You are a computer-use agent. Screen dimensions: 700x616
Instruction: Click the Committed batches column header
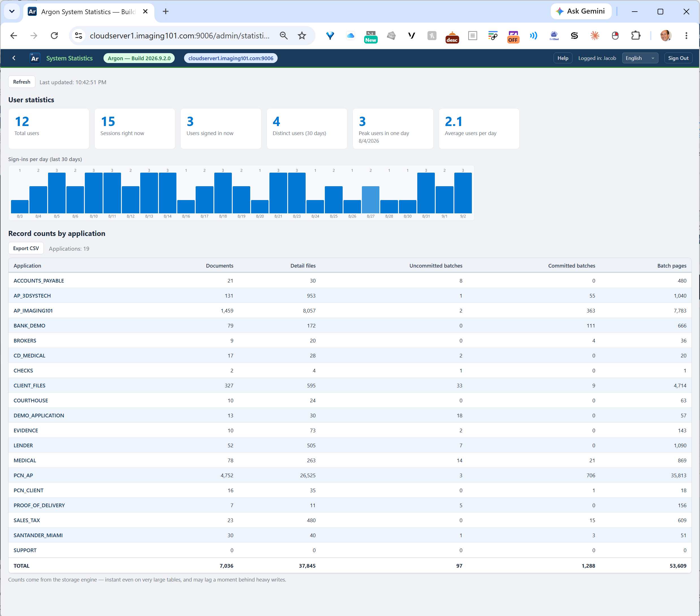tap(572, 266)
